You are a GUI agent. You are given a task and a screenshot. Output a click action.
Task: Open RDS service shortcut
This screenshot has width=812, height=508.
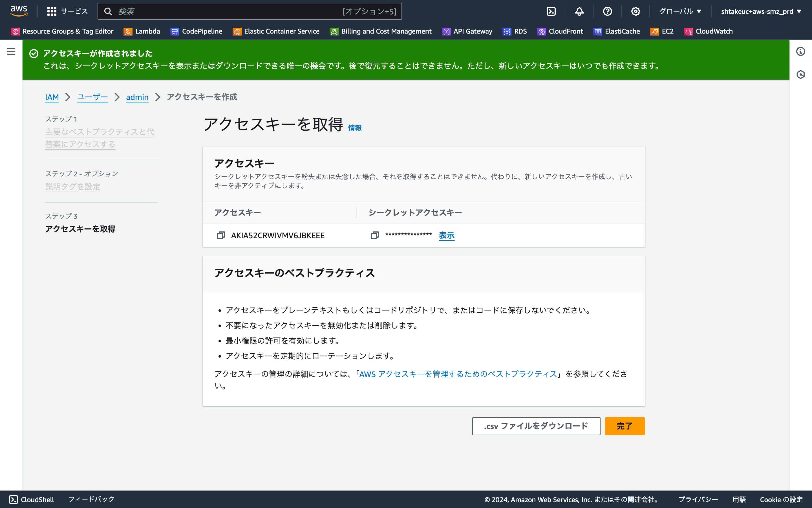[x=515, y=31]
